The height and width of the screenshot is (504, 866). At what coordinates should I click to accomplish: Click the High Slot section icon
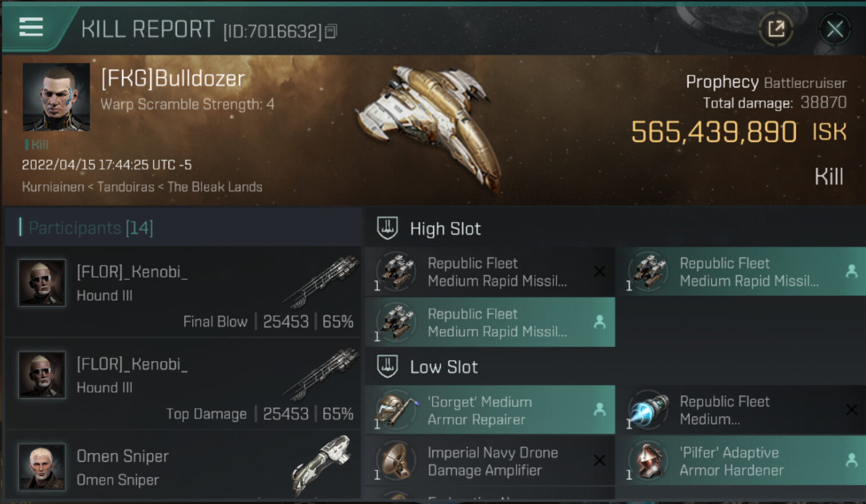(387, 228)
